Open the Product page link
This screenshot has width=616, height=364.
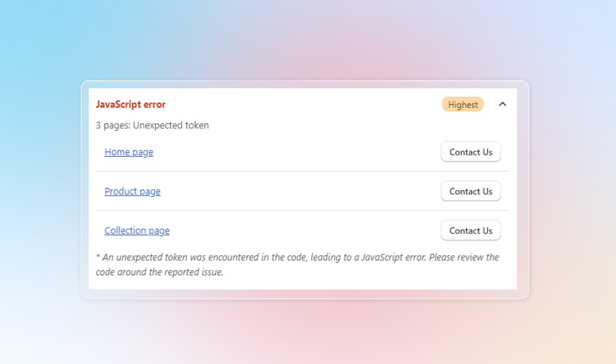point(133,191)
